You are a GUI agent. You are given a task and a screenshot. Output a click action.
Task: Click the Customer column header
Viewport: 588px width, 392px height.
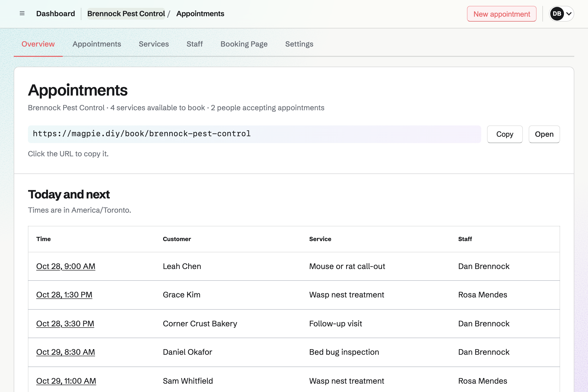point(177,239)
